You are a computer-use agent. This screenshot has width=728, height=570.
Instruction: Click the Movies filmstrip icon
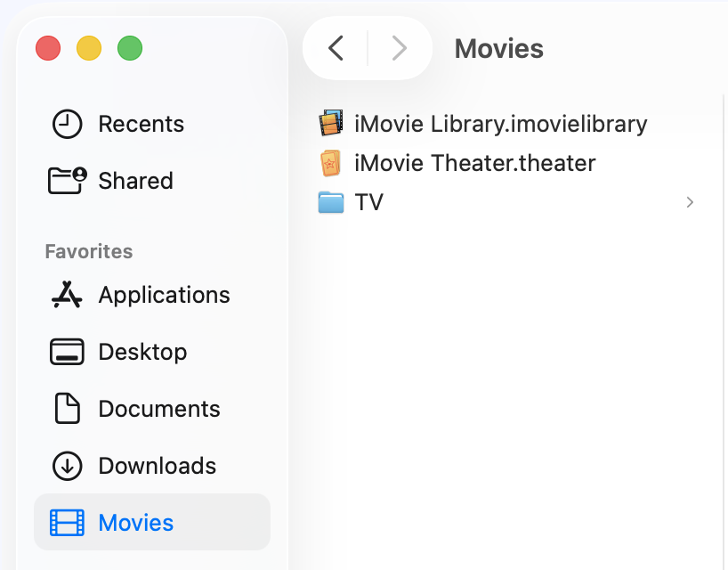point(67,523)
